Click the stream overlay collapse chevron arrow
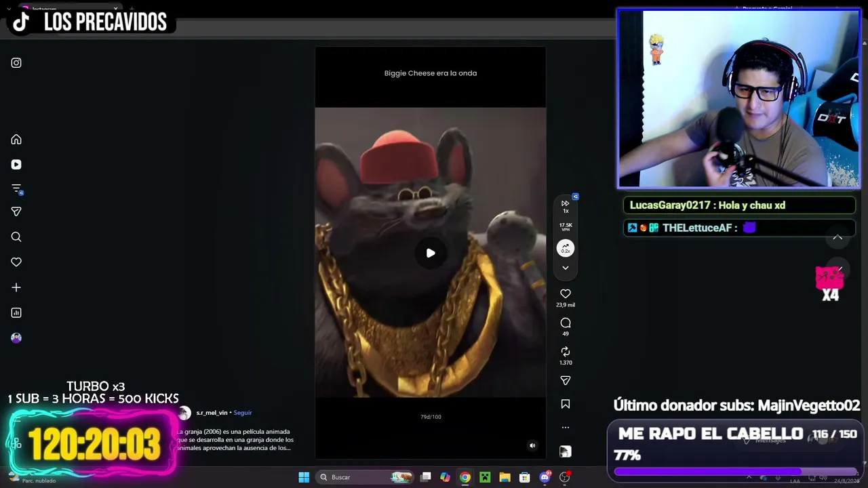The height and width of the screenshot is (488, 868). coord(837,237)
